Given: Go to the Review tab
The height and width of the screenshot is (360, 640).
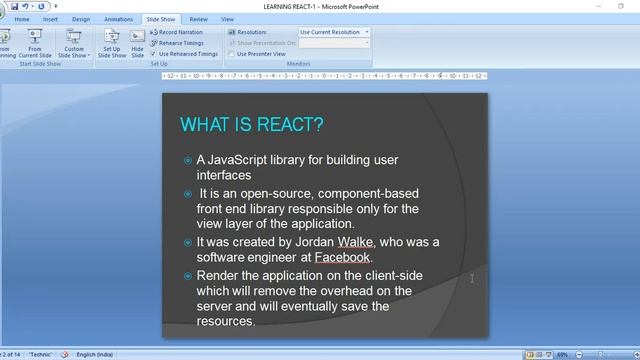Looking at the screenshot, I should pyautogui.click(x=198, y=19).
